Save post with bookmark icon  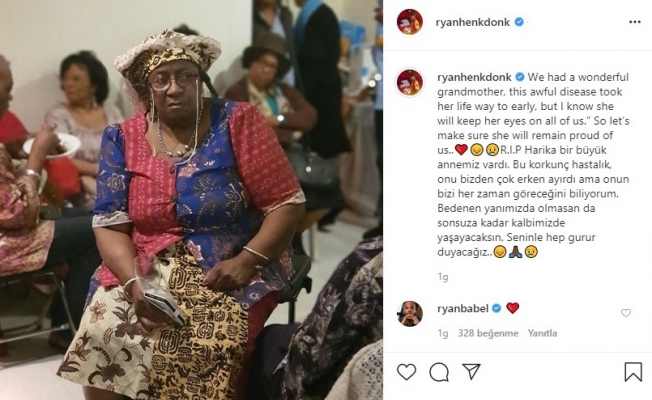click(633, 372)
